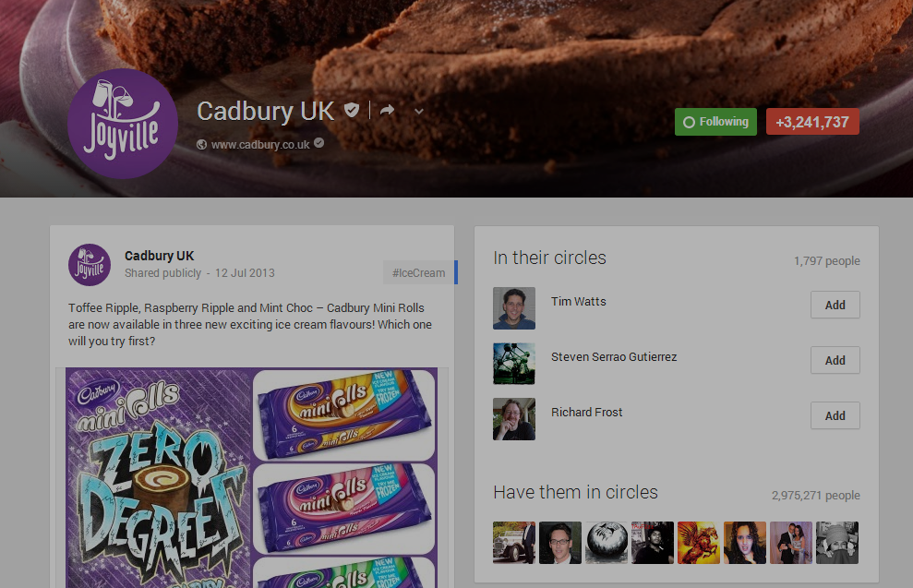The width and height of the screenshot is (913, 588).
Task: Click the share arrow icon in the header
Action: 387,109
